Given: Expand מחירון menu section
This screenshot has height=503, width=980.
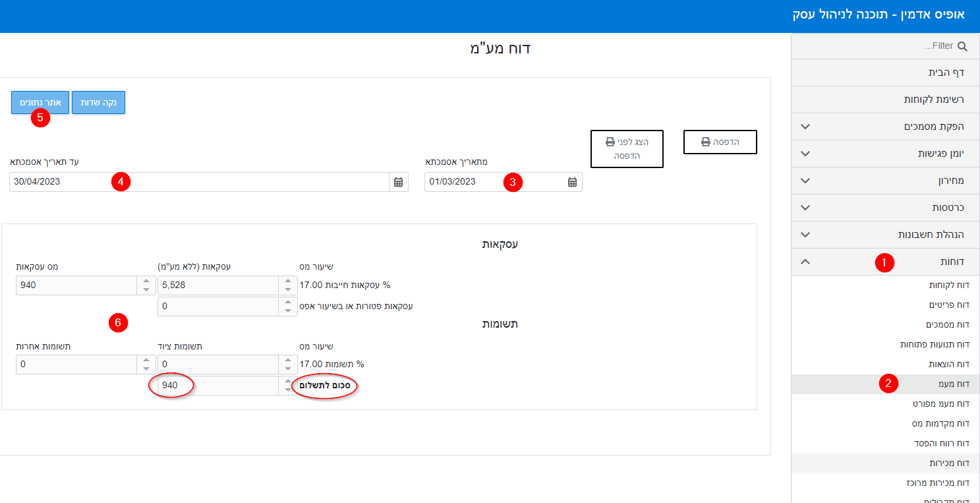Looking at the screenshot, I should pos(885,181).
